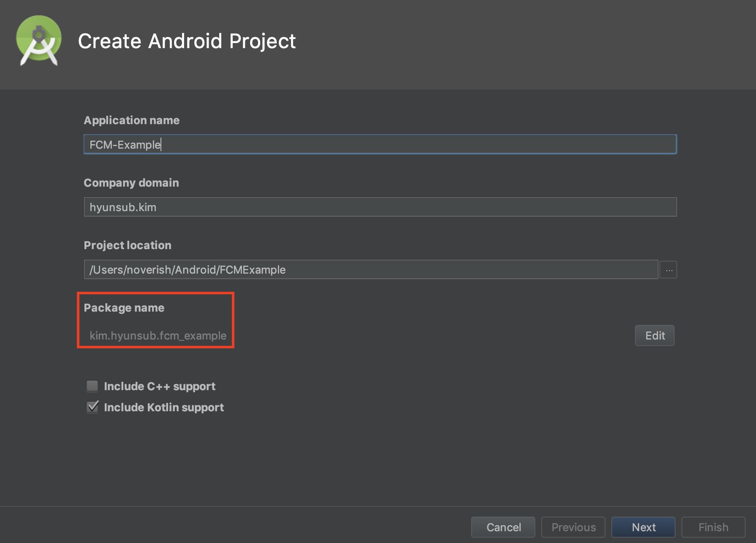
Task: Click the Edit button for Package name
Action: [x=655, y=336]
